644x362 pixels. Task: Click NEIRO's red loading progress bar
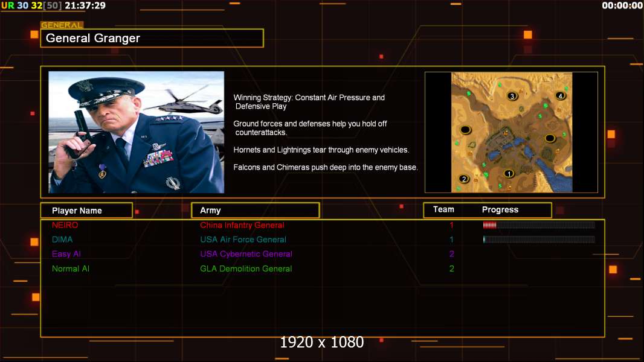click(539, 224)
